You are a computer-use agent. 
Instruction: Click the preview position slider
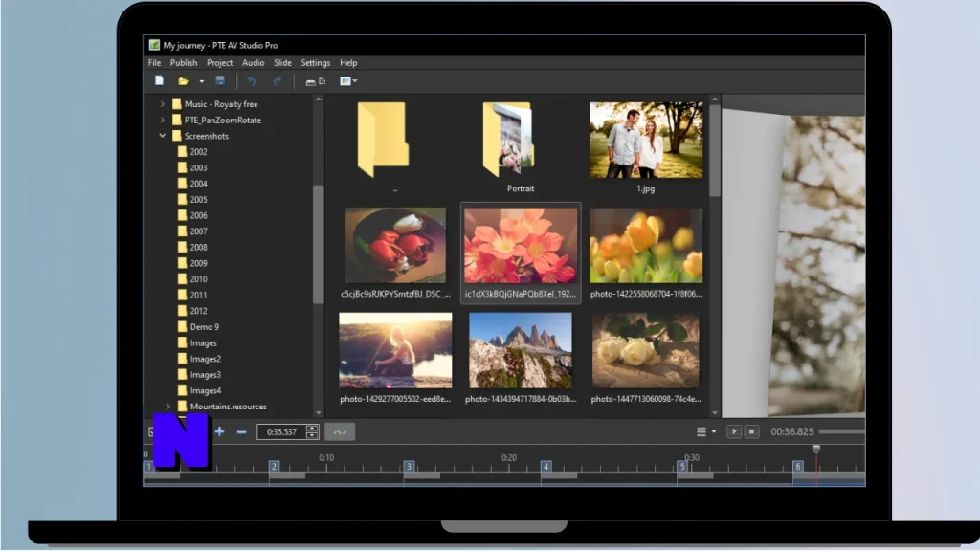click(x=842, y=431)
